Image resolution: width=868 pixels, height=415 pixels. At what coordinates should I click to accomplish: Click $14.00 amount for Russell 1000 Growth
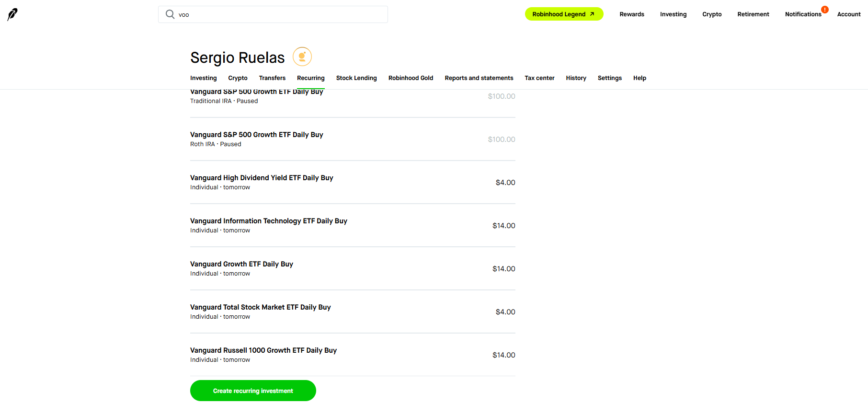coord(504,355)
